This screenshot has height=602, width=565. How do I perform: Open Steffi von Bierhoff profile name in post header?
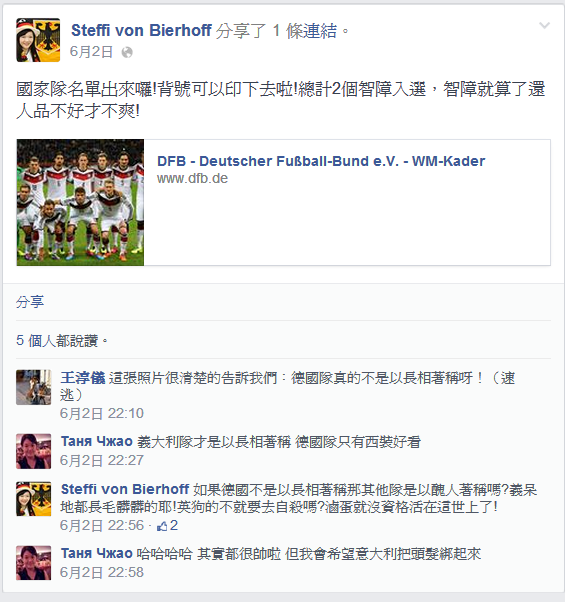click(141, 31)
